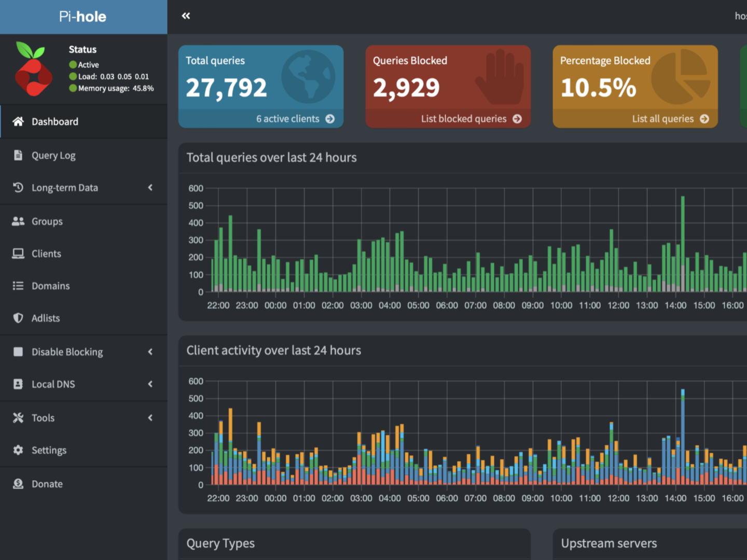The width and height of the screenshot is (747, 560).
Task: Click the Domains list icon
Action: point(18,286)
